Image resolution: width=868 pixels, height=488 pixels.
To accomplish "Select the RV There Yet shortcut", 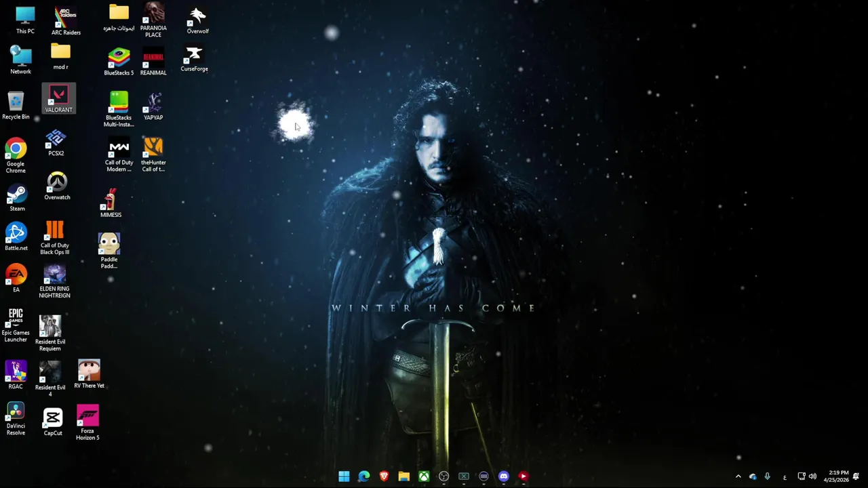I will 89,374.
